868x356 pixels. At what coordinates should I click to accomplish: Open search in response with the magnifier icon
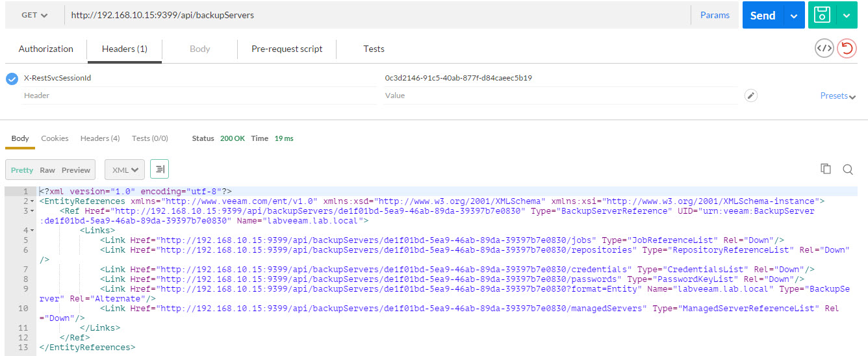(x=847, y=169)
